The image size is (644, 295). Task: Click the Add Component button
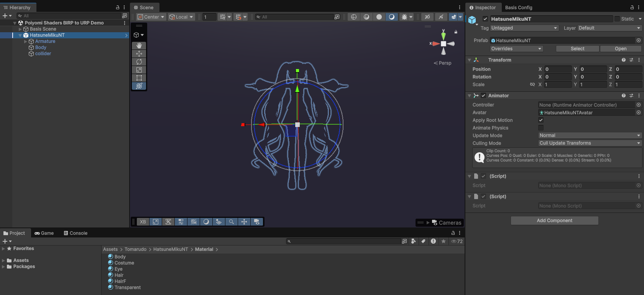[x=554, y=221]
